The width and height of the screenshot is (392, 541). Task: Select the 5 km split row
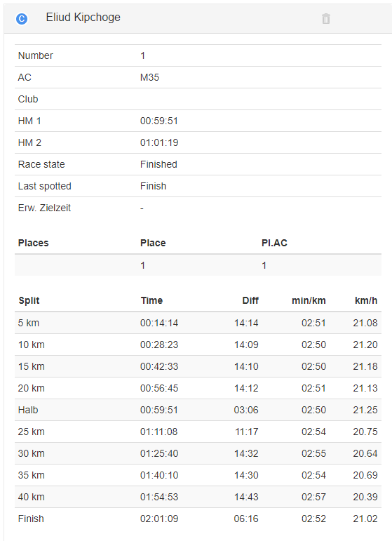pos(198,323)
